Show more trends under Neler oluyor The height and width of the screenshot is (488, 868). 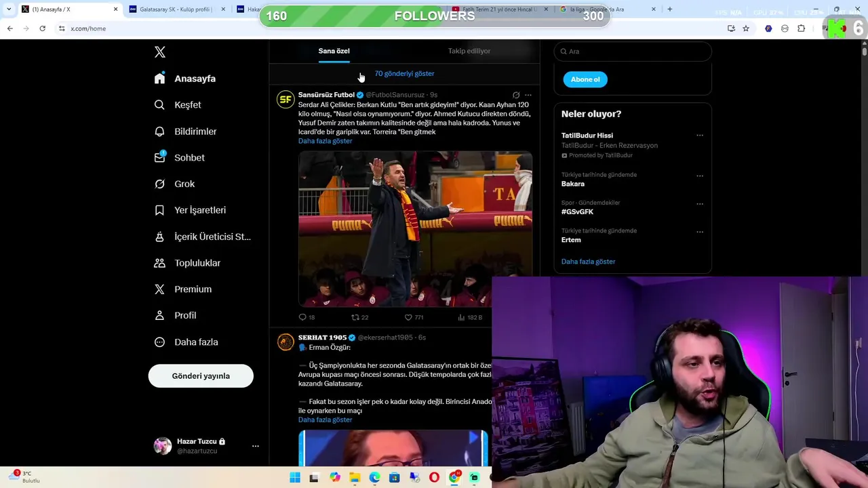[x=588, y=262]
